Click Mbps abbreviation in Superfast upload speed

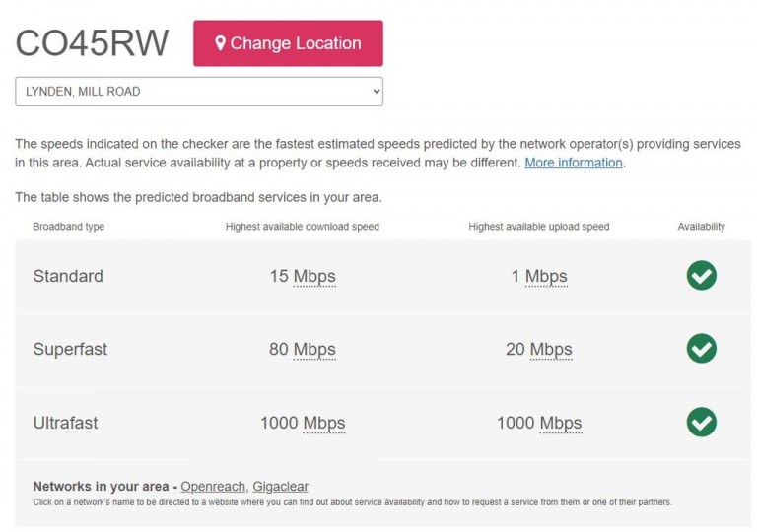click(x=551, y=350)
